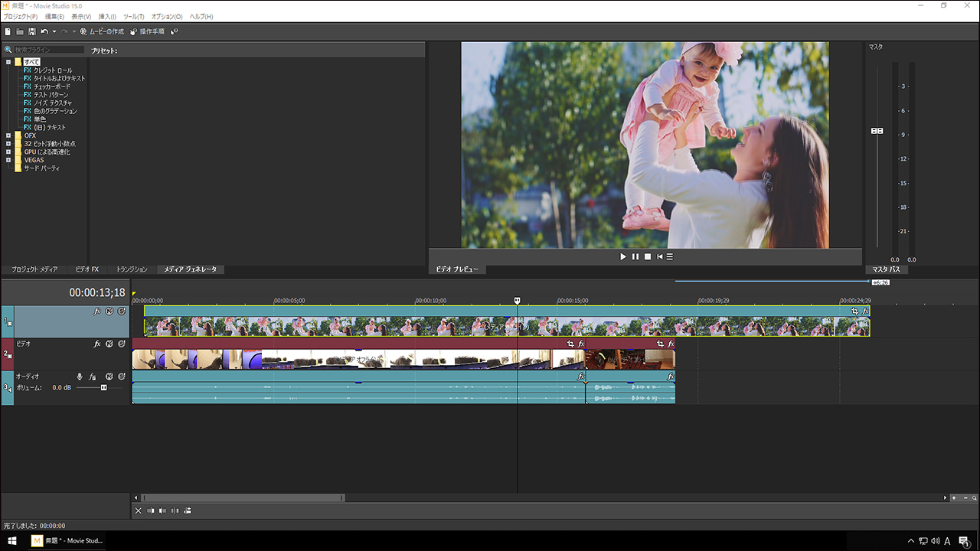Screen dimensions: 980x551
Task: Undo the last action
Action: pos(44,31)
